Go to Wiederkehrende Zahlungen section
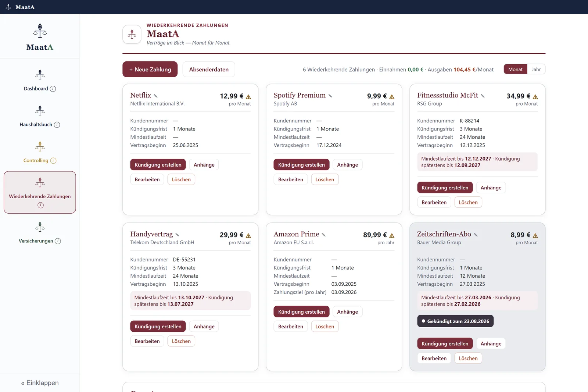This screenshot has width=588, height=392. point(40,192)
